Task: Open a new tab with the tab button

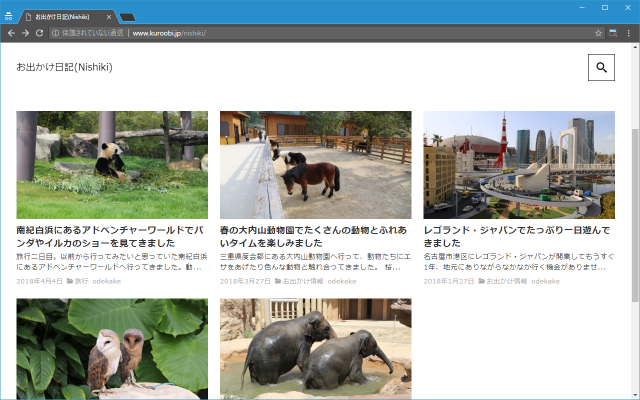Action: pos(128,17)
